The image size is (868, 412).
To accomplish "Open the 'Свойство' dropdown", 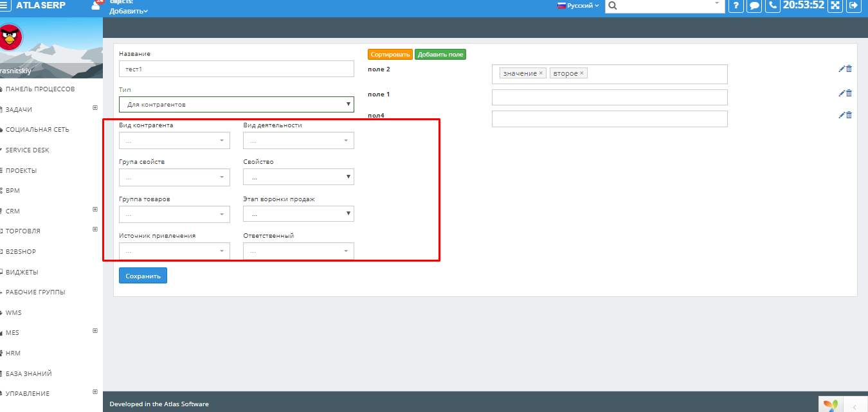I will 298,177.
